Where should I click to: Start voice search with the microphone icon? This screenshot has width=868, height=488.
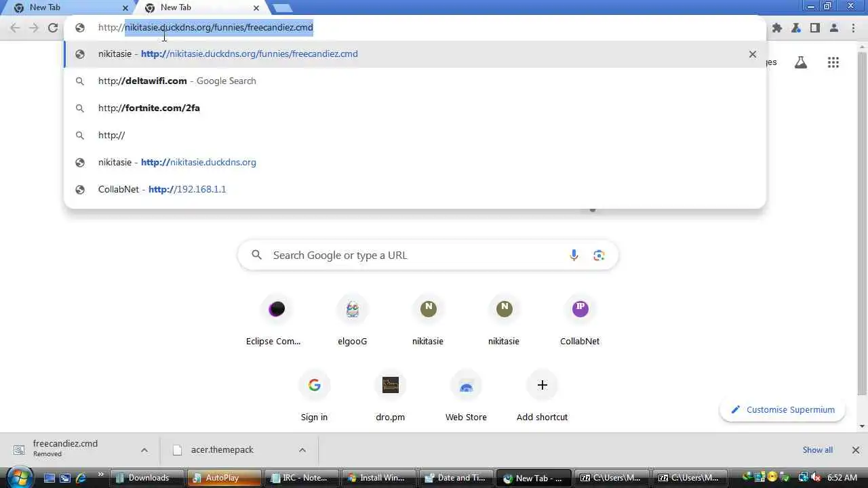tap(574, 256)
